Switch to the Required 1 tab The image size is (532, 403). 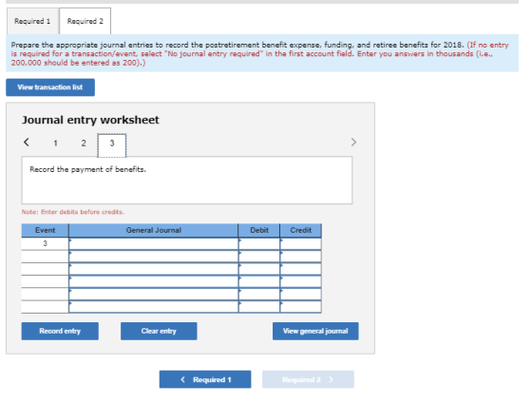click(32, 21)
